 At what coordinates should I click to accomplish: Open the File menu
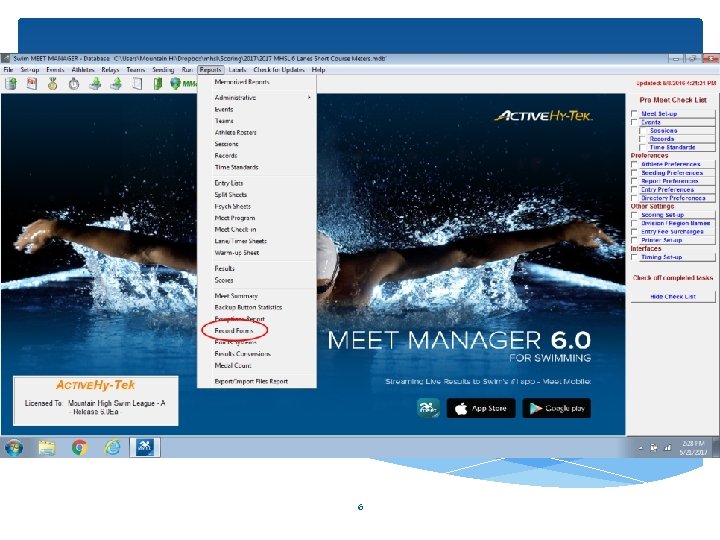pos(8,70)
